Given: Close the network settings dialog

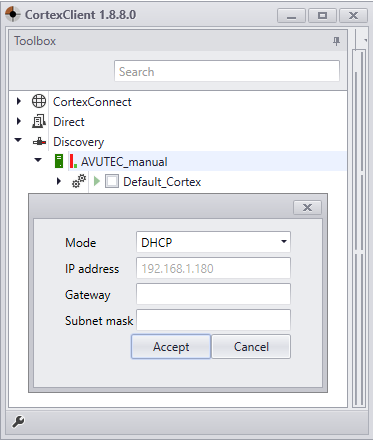Looking at the screenshot, I should (307, 208).
